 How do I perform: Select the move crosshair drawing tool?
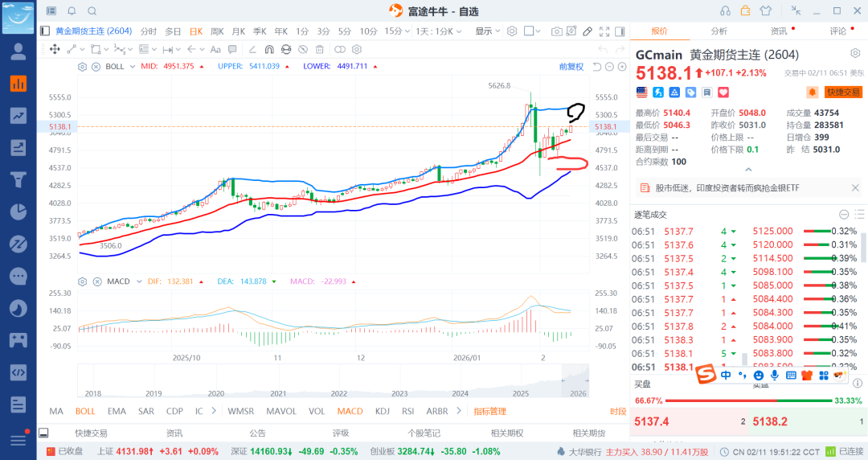pos(55,49)
